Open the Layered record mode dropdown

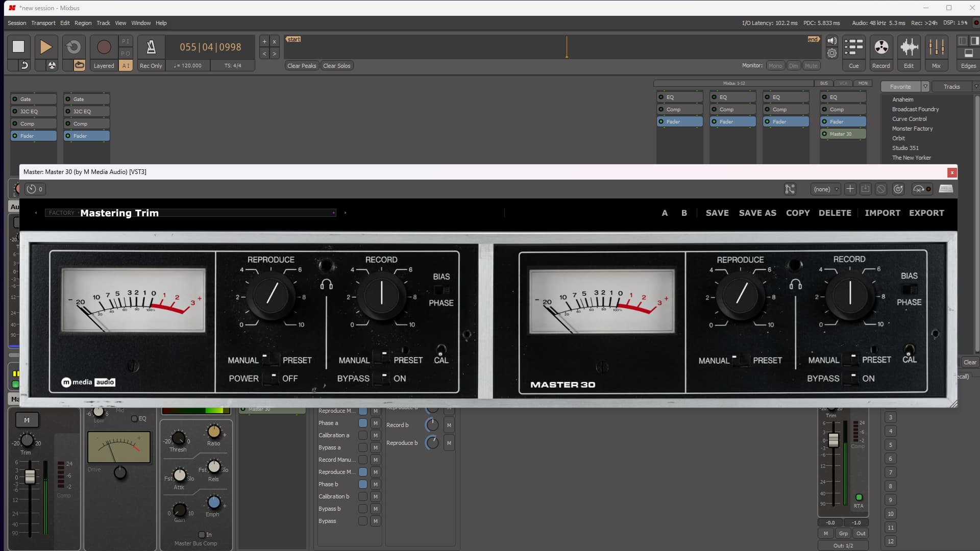click(x=104, y=65)
